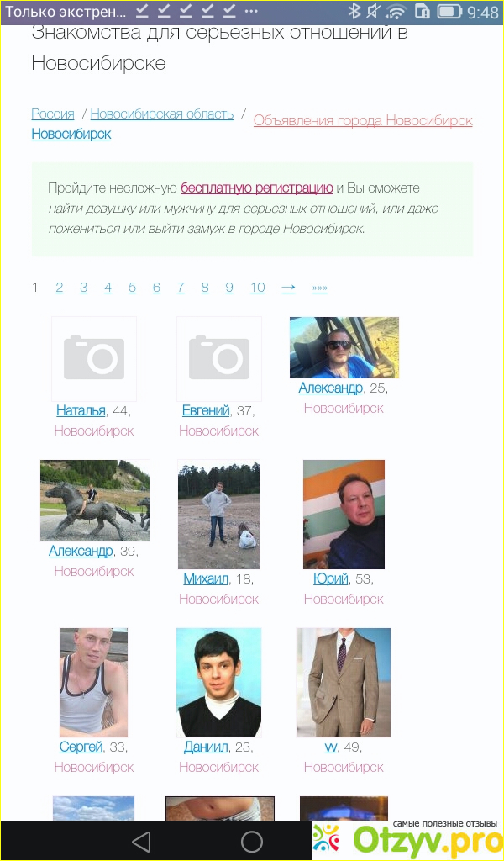
Task: Go to the next page arrow →
Action: pos(288,288)
